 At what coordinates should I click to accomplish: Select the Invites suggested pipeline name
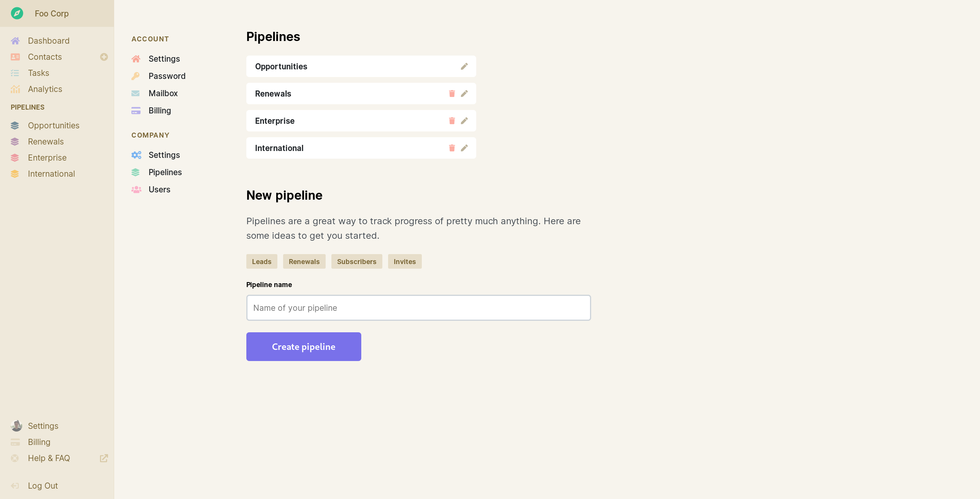click(405, 261)
